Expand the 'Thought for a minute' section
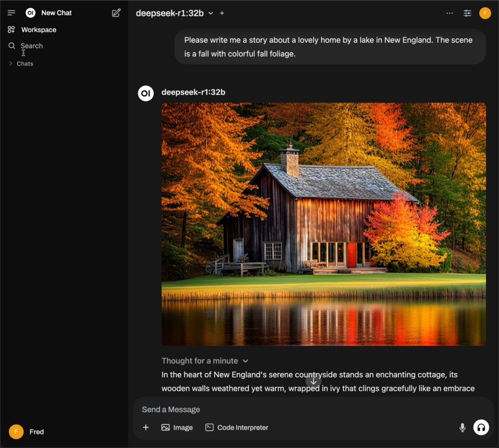The image size is (499, 448). (205, 361)
